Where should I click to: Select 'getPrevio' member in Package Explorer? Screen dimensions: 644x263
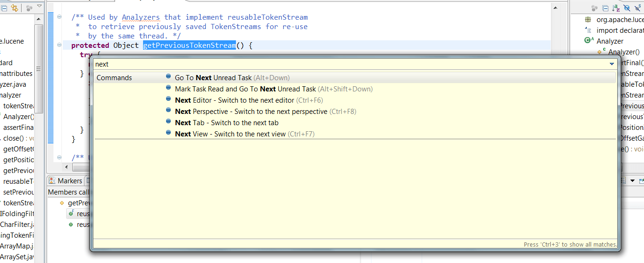[18, 171]
